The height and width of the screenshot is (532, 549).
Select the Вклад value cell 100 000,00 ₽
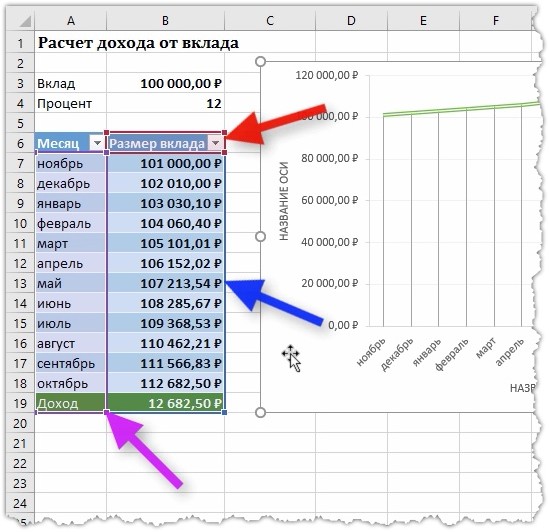(x=165, y=83)
